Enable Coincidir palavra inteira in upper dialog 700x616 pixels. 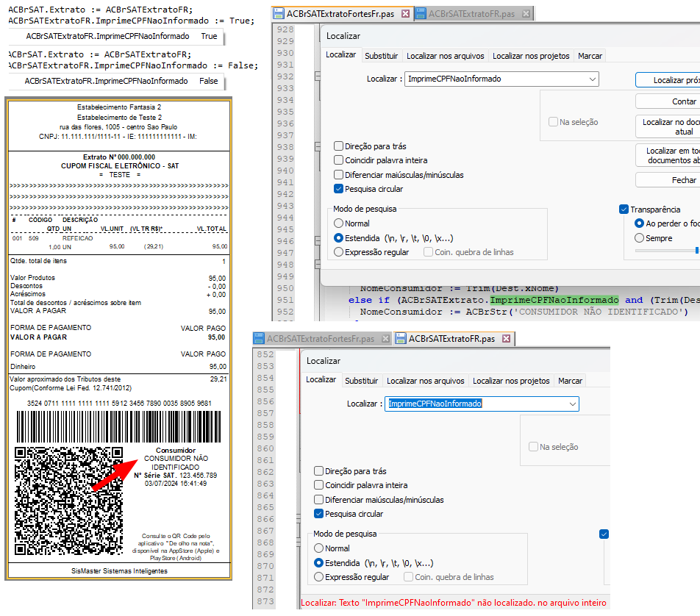pos(338,160)
